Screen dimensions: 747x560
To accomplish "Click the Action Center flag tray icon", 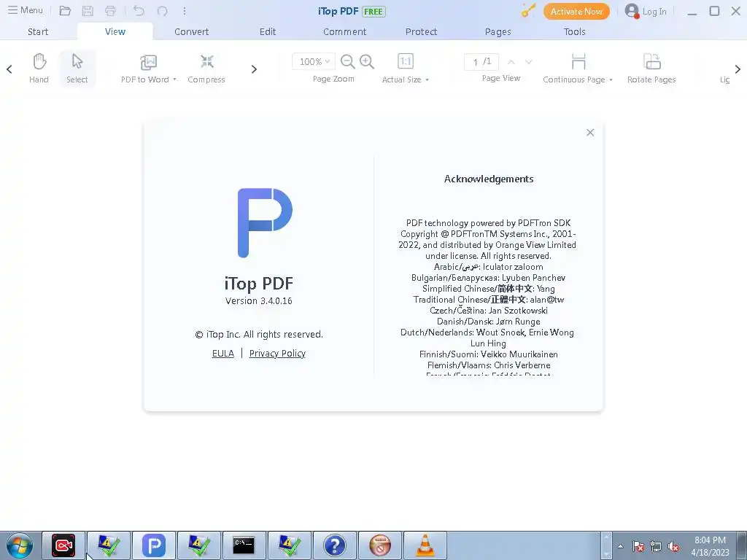I will (x=638, y=547).
